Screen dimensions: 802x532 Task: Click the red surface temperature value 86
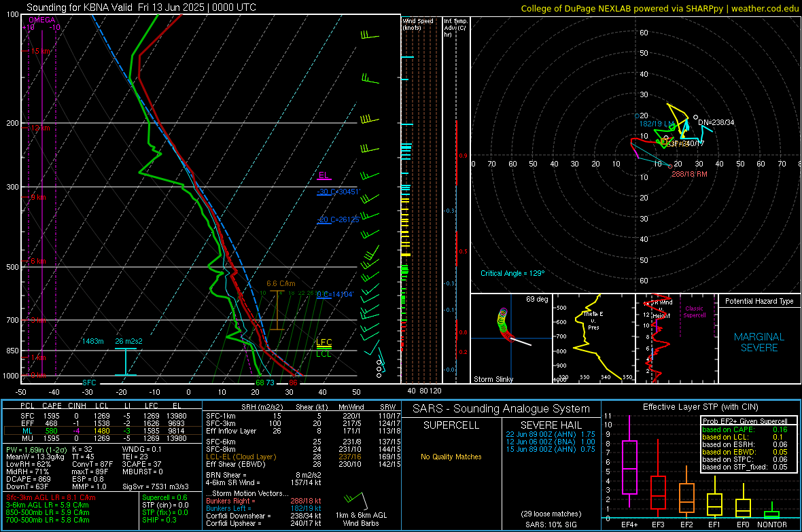click(293, 383)
